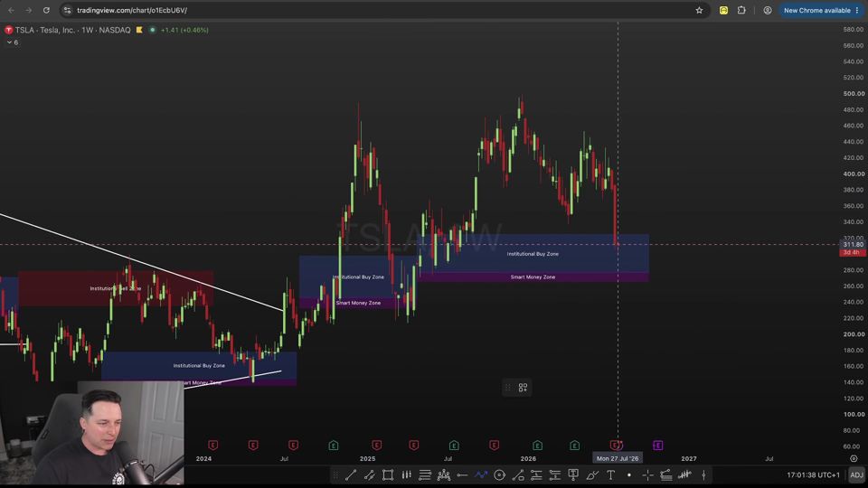868x488 pixels.
Task: Open time axis settings gear
Action: [854, 459]
